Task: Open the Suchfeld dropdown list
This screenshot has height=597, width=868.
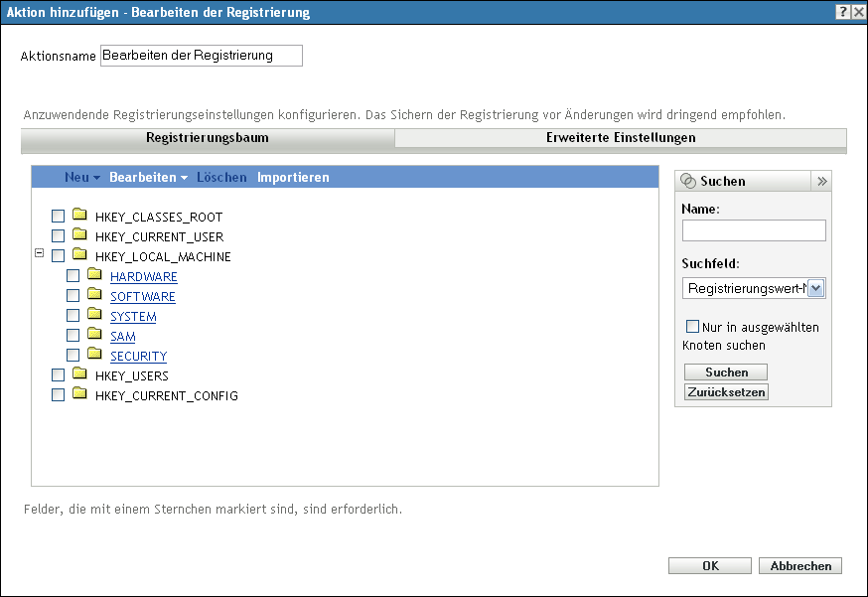Action: click(816, 288)
